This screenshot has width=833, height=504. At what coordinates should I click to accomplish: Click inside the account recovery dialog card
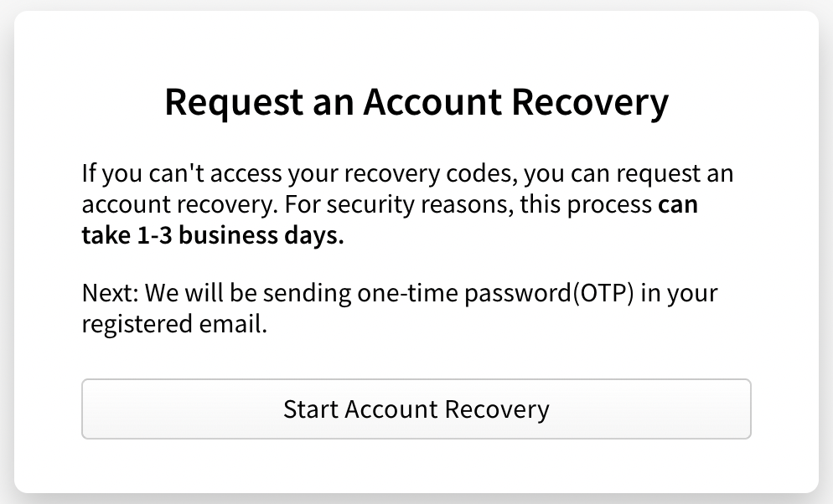tap(416, 352)
